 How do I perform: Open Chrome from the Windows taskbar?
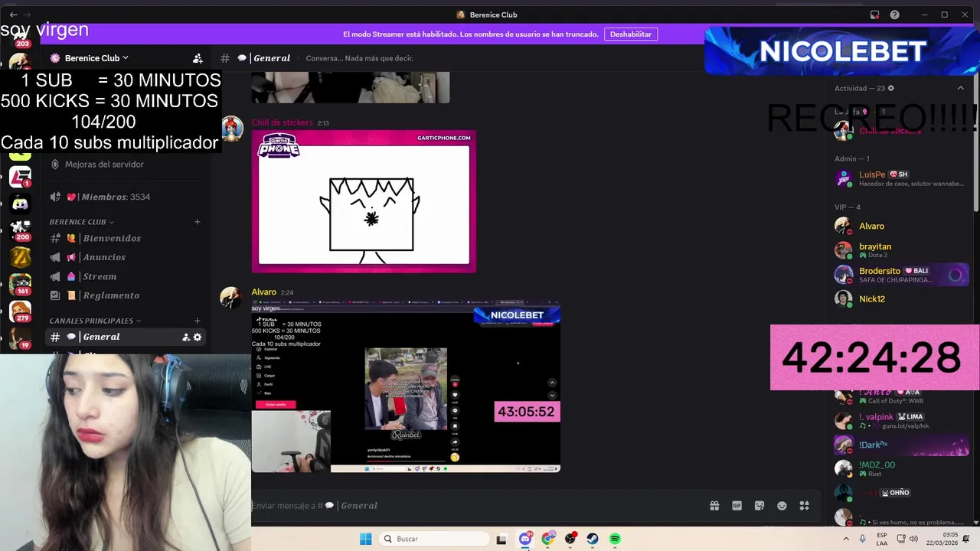pyautogui.click(x=547, y=539)
